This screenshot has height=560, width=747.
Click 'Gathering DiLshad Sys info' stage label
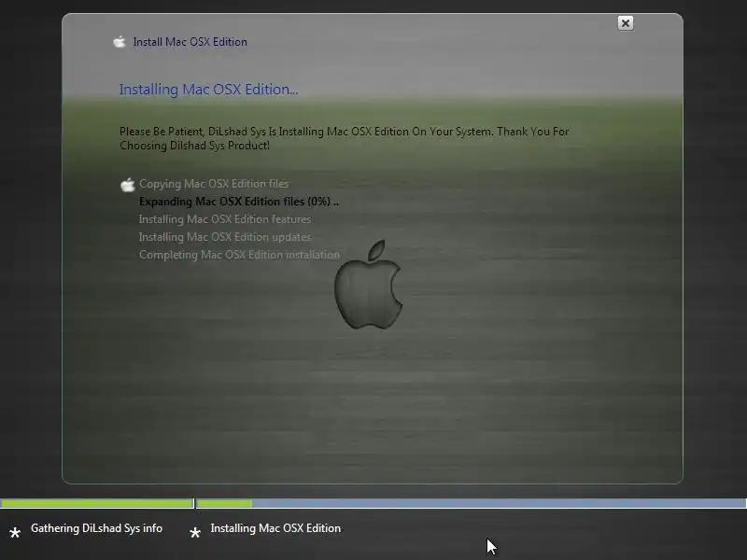97,528
